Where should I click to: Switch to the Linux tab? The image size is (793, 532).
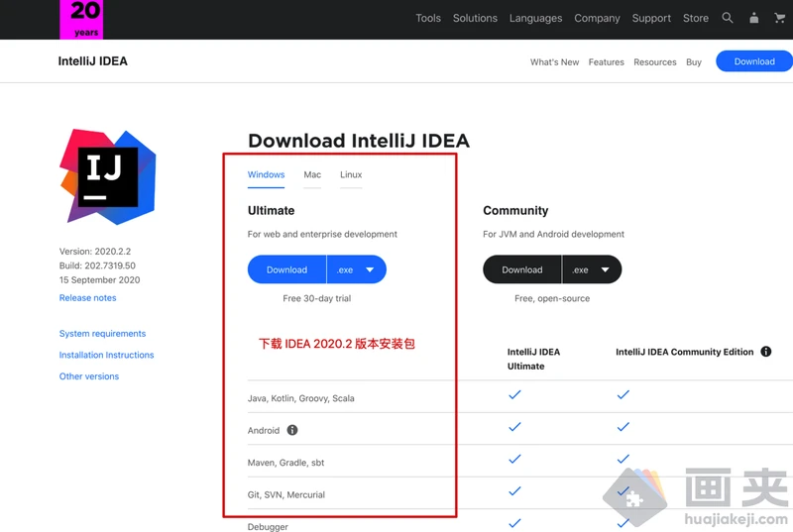(351, 174)
